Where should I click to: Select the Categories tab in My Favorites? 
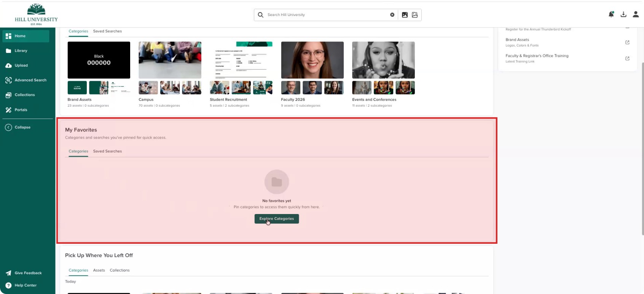click(78, 151)
